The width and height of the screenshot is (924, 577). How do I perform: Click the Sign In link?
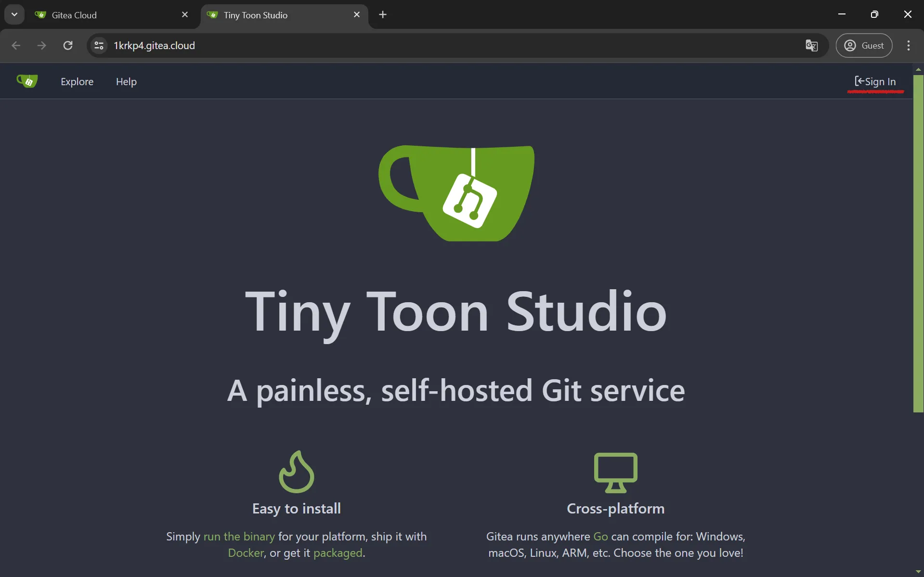click(x=875, y=81)
